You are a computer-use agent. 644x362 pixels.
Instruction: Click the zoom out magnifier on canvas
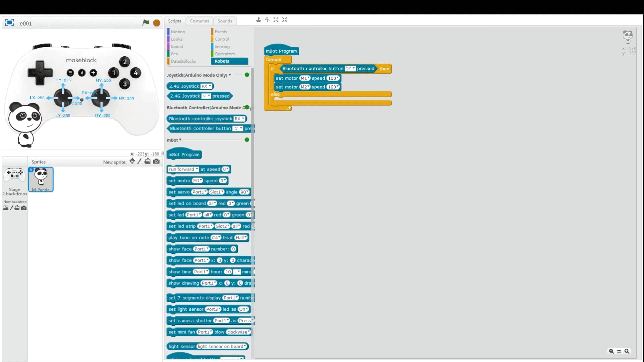(x=611, y=351)
